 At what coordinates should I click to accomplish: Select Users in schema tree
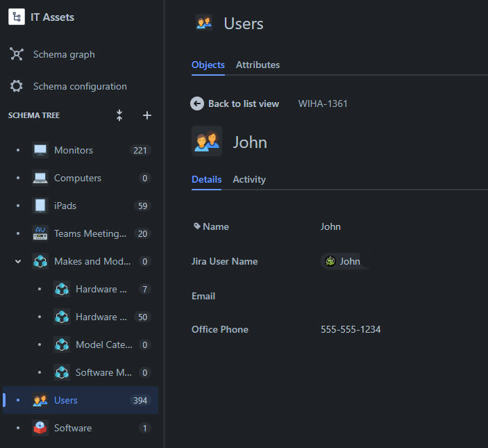tap(66, 400)
